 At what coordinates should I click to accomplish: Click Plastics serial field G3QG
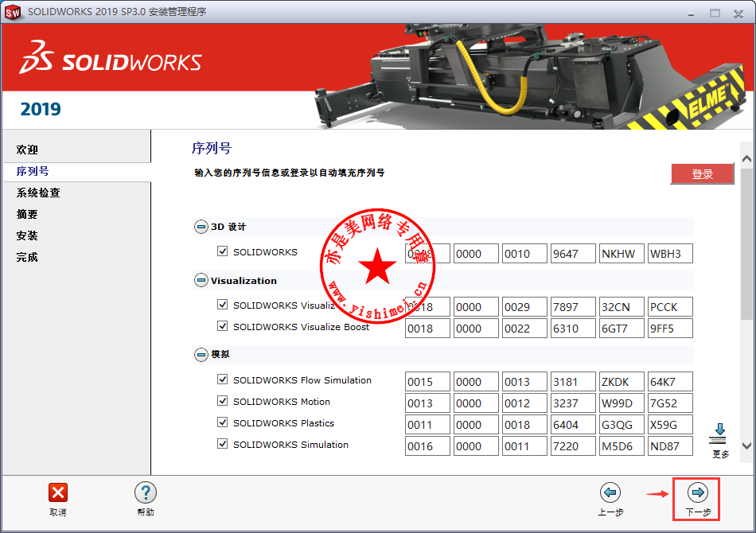(x=622, y=425)
